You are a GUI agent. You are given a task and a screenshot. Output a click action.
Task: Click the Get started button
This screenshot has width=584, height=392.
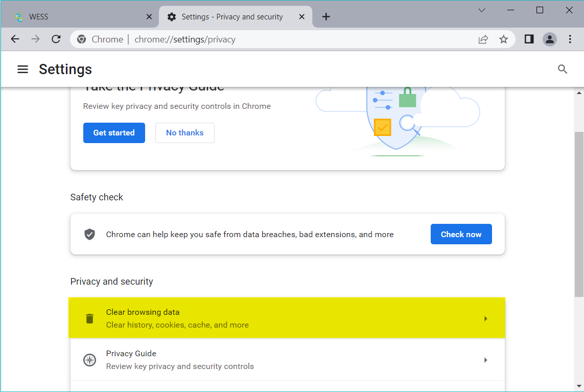[114, 133]
